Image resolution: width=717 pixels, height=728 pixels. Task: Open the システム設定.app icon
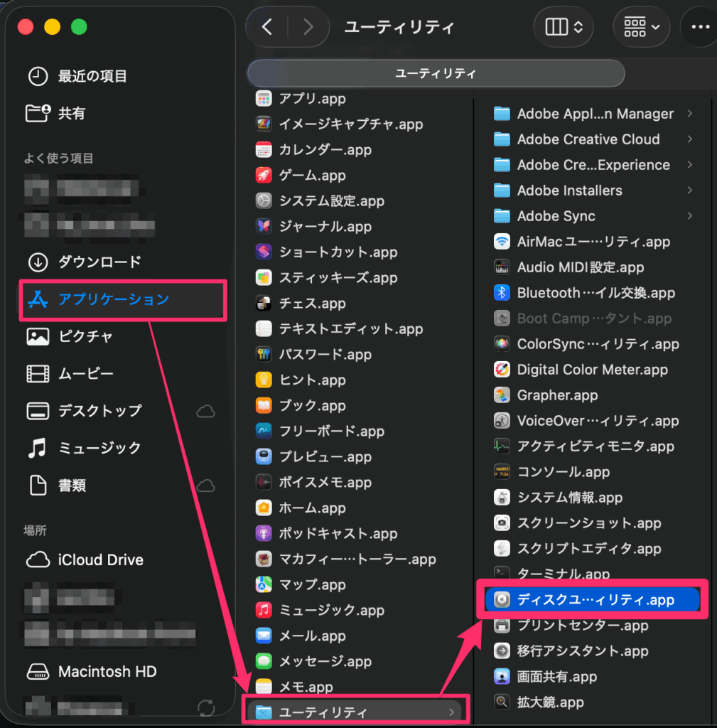(264, 201)
